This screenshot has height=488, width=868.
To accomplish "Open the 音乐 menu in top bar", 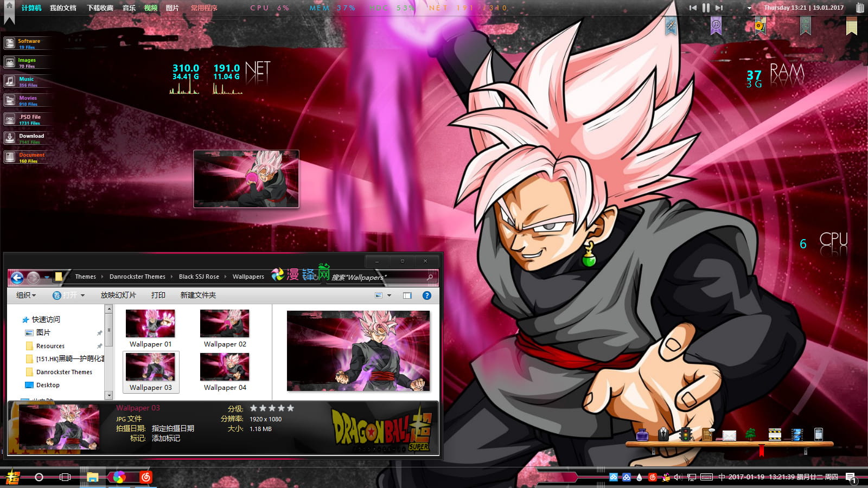I will (x=129, y=8).
